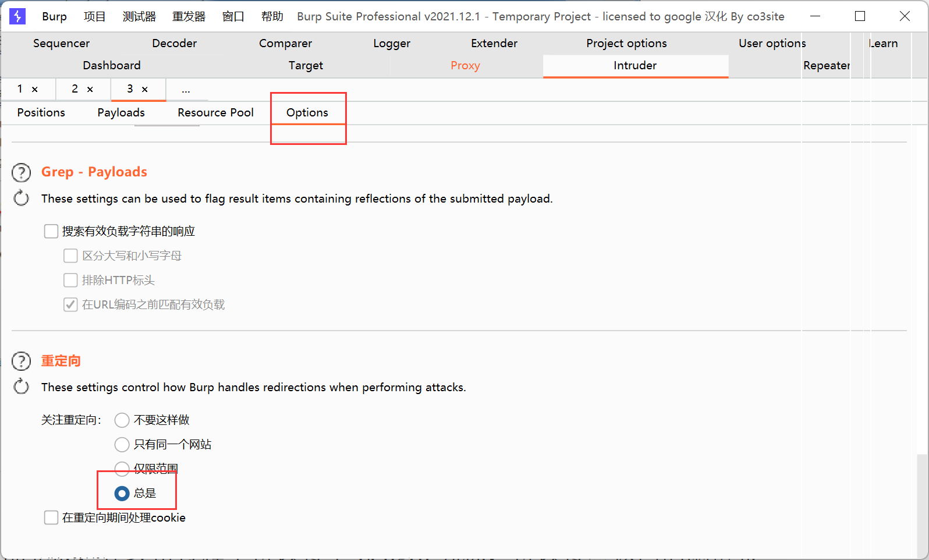
Task: Switch to the Sequencer tab
Action: click(61, 43)
